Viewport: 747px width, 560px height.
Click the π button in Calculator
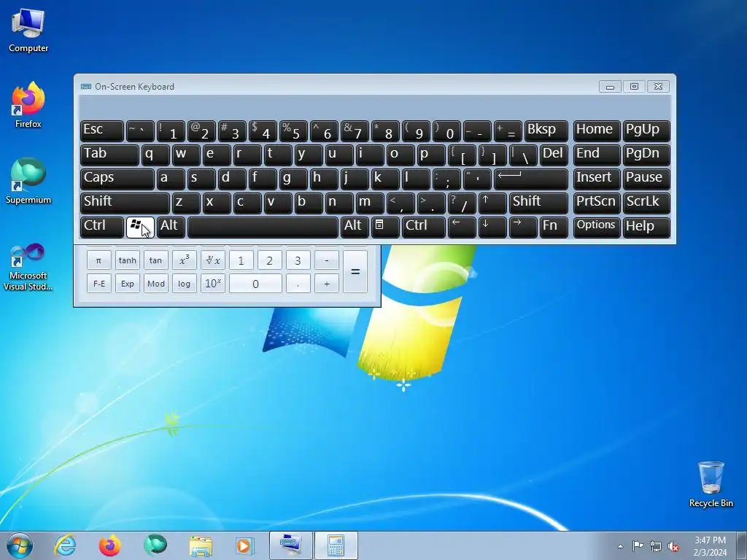coord(98,260)
